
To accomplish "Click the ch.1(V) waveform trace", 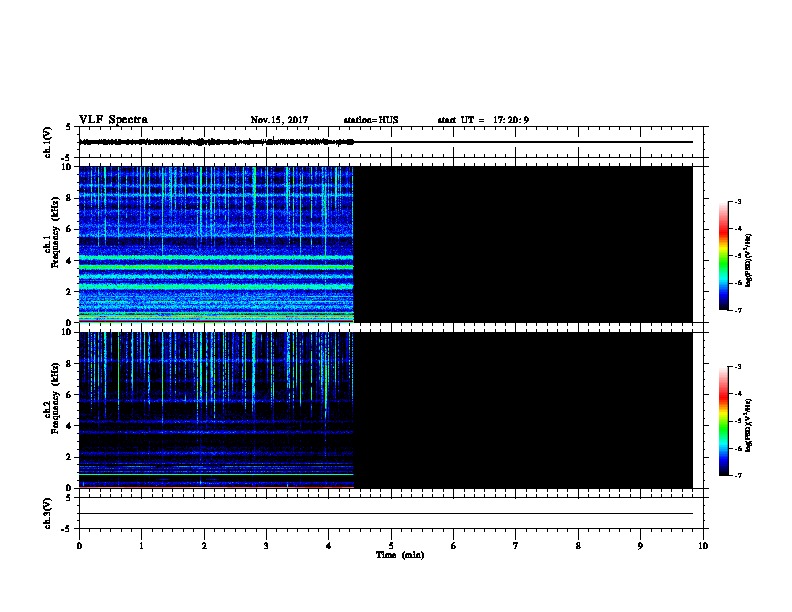I will point(386,142).
